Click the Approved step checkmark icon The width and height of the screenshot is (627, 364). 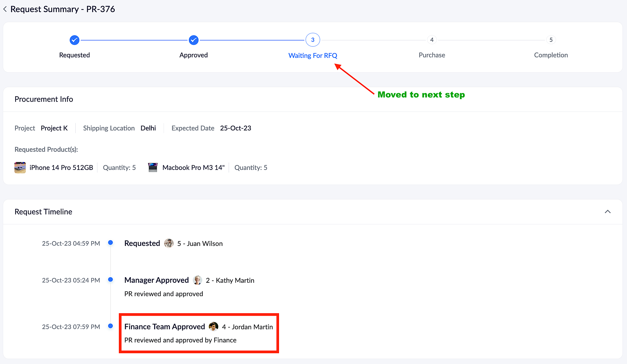pyautogui.click(x=193, y=40)
